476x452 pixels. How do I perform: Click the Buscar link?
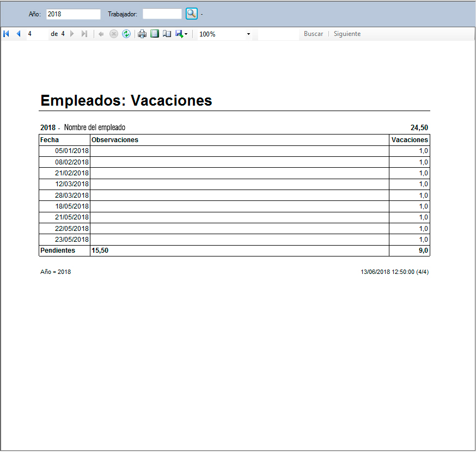click(313, 34)
